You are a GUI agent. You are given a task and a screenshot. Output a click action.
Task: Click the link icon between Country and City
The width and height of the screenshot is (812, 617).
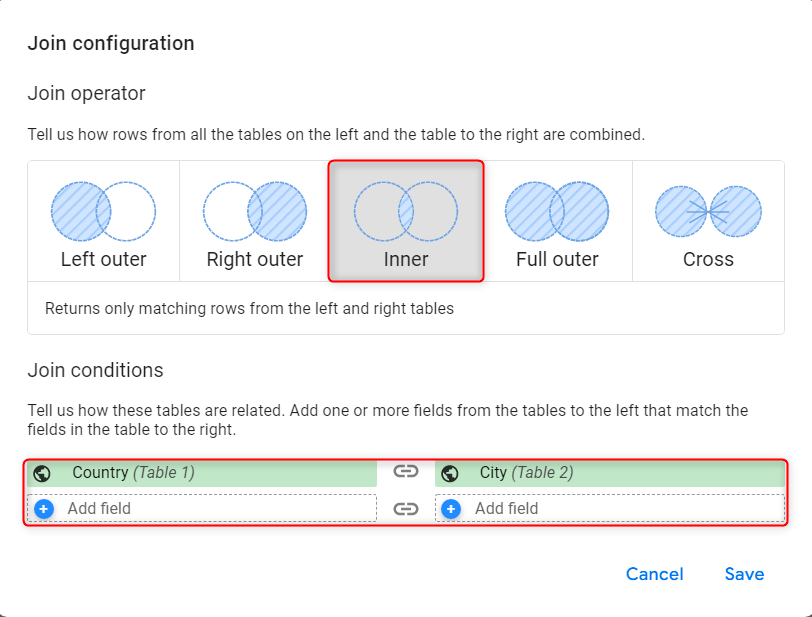point(405,472)
